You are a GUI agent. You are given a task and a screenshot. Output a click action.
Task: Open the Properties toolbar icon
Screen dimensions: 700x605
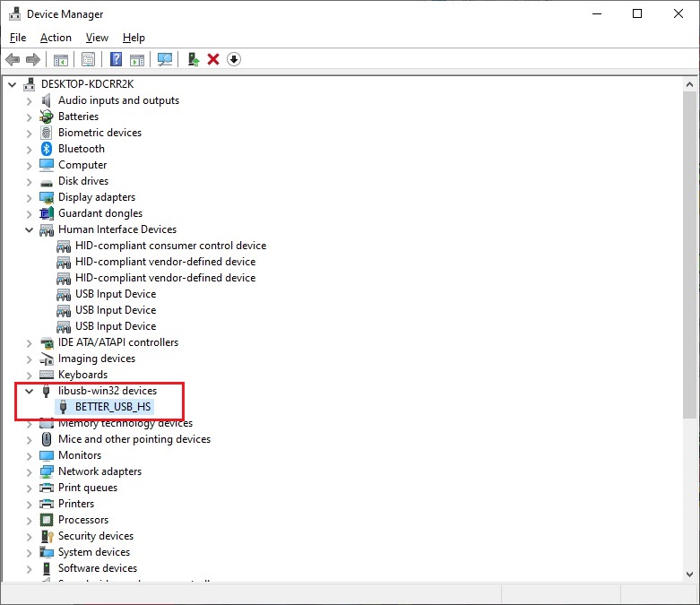89,59
